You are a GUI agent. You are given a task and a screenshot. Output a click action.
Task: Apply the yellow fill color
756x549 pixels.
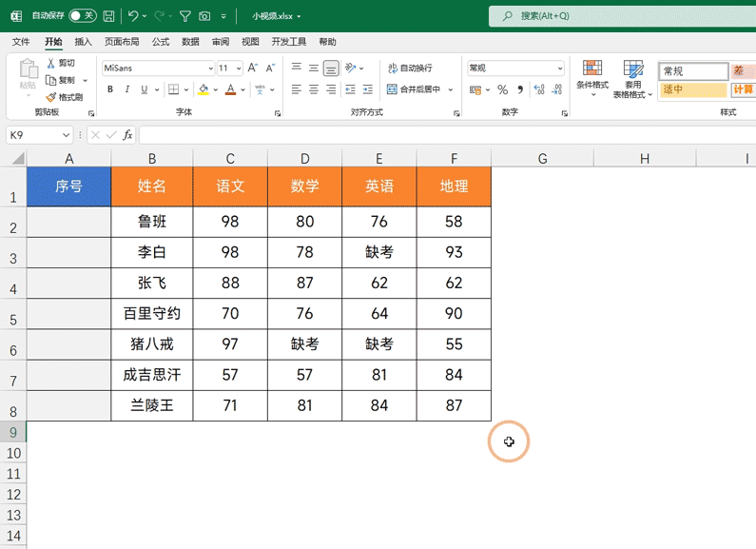pyautogui.click(x=204, y=89)
